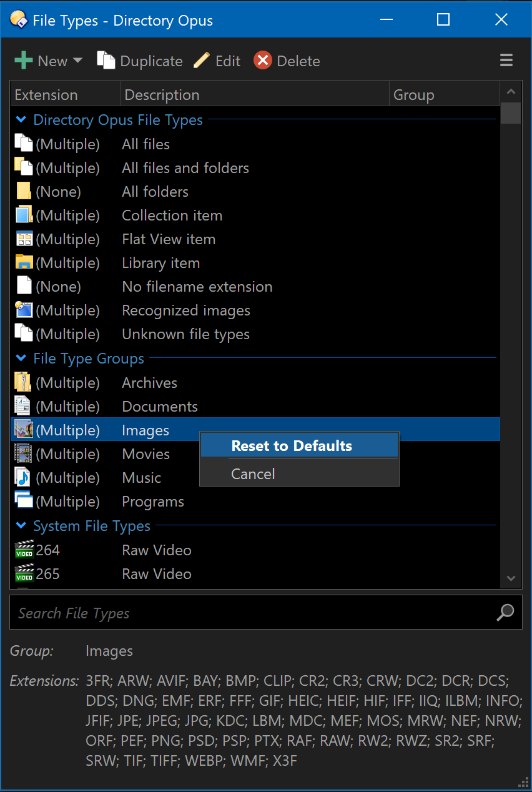Select the 'Collection item' row text

[172, 215]
